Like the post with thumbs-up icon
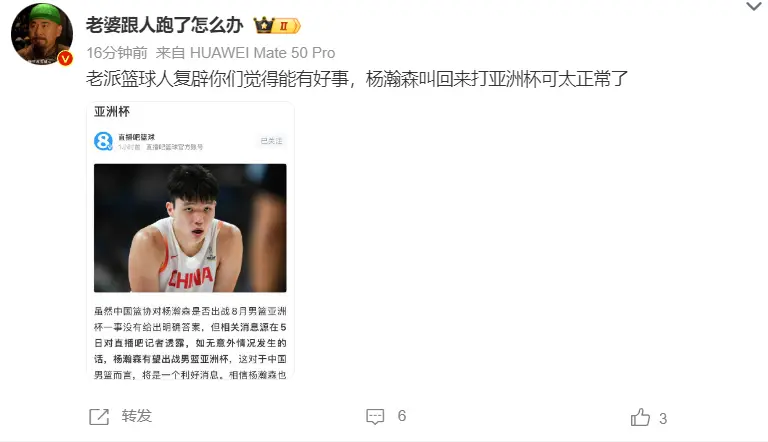The image size is (768, 442). point(640,417)
